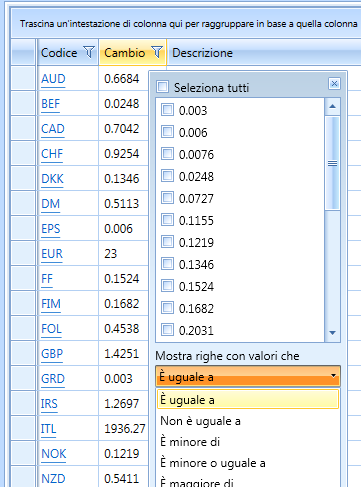
Task: Select the 1.2697 Cambio cell
Action: tap(123, 404)
